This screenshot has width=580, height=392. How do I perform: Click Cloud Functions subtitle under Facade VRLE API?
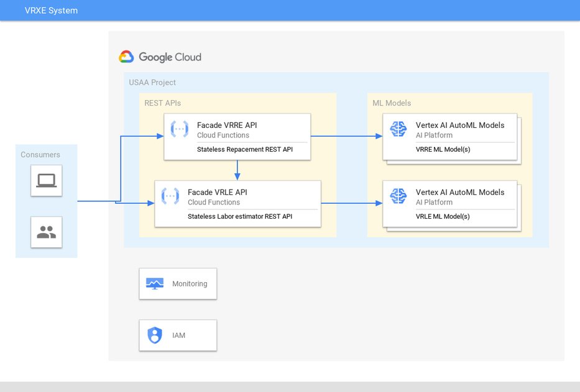(x=214, y=203)
